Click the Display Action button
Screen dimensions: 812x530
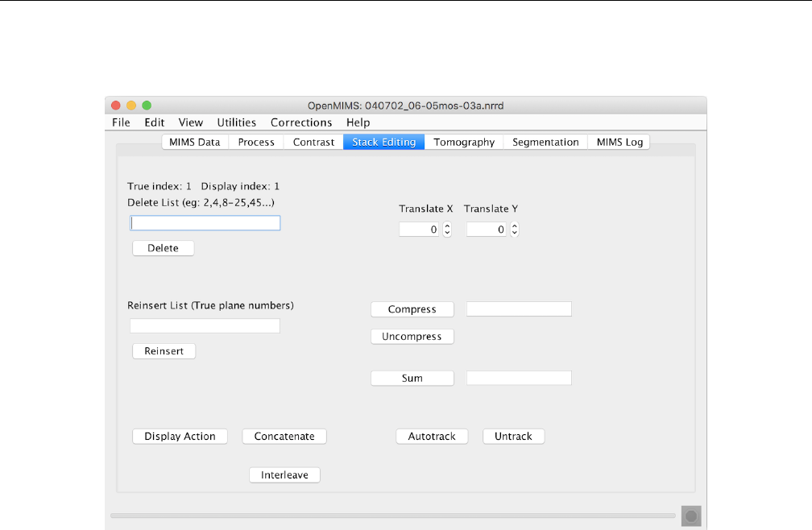180,437
